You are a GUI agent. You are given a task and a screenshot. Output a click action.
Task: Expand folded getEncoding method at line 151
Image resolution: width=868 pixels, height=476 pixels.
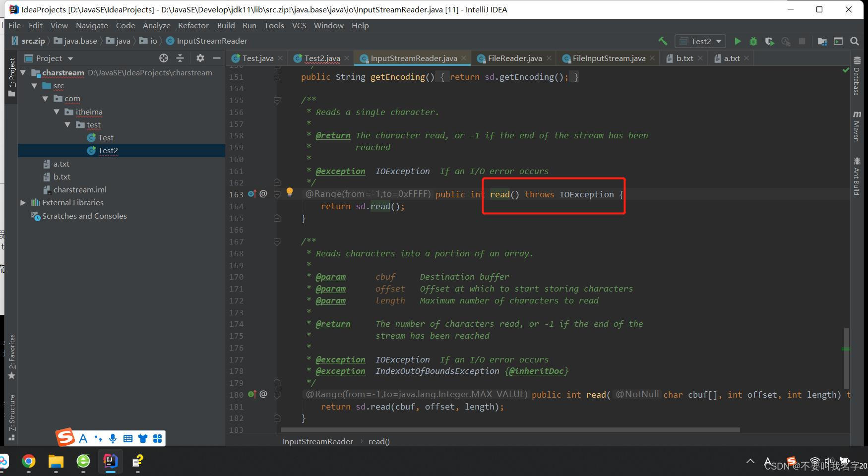[x=277, y=77]
